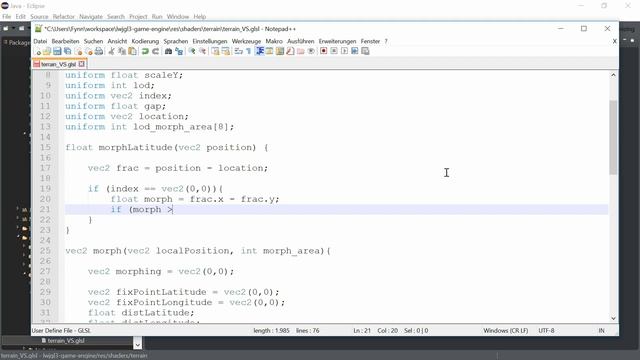This screenshot has width=640, height=360.
Task: Click the 'Windows (CR LF)' status bar entry
Action: [505, 331]
